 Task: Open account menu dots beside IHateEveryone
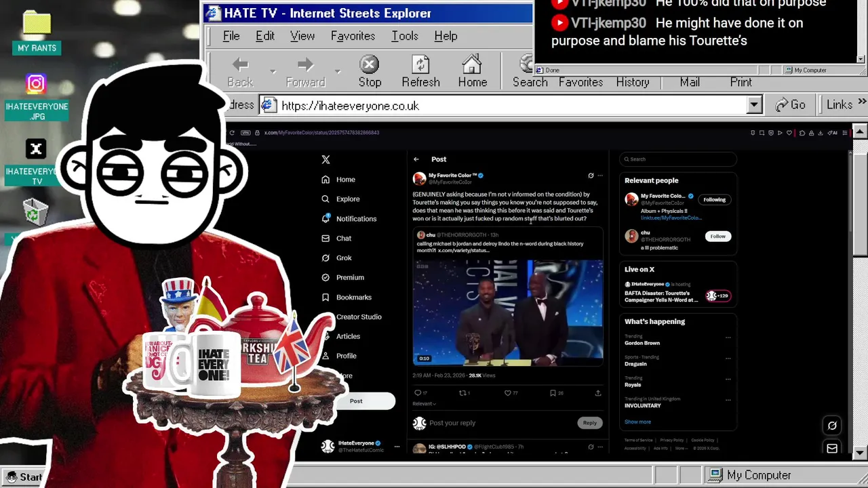(397, 447)
